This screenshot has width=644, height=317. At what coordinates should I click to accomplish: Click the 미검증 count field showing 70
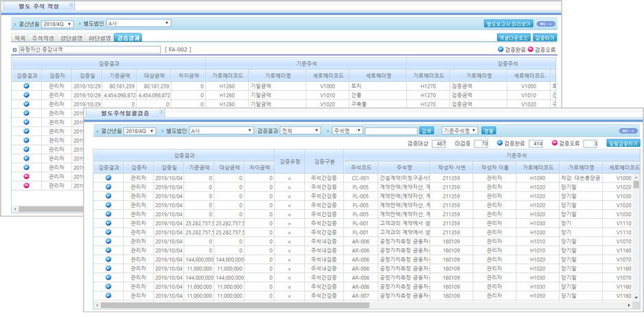tap(481, 143)
